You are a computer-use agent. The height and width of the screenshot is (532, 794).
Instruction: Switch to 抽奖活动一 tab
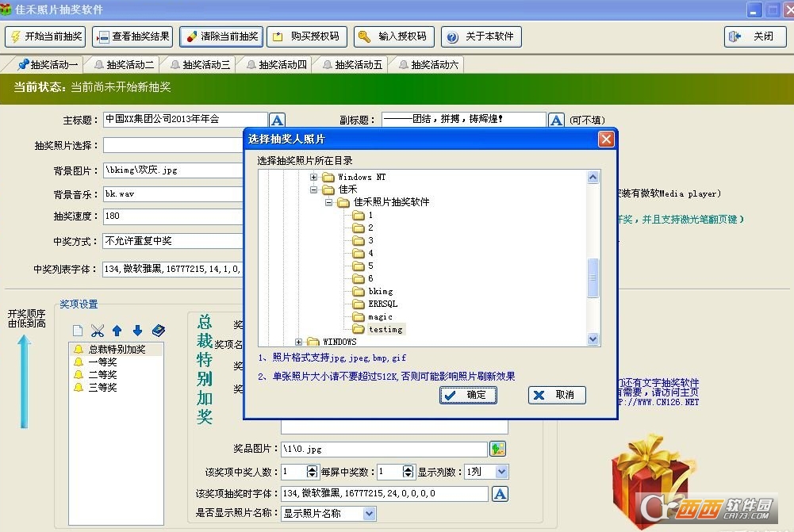[x=47, y=65]
